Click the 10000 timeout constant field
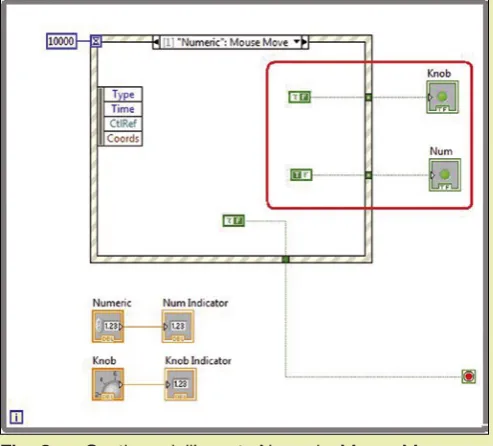The width and height of the screenshot is (493, 446). click(62, 41)
